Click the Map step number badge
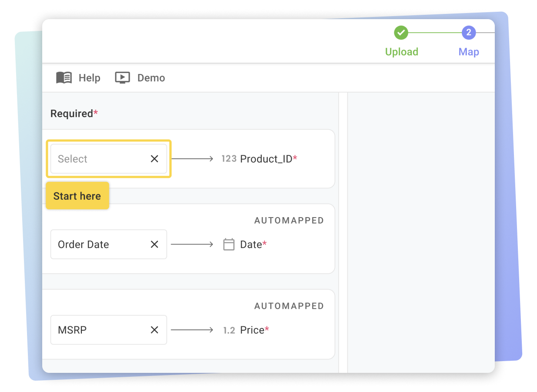Screen dimensions: 537x392 click(469, 33)
